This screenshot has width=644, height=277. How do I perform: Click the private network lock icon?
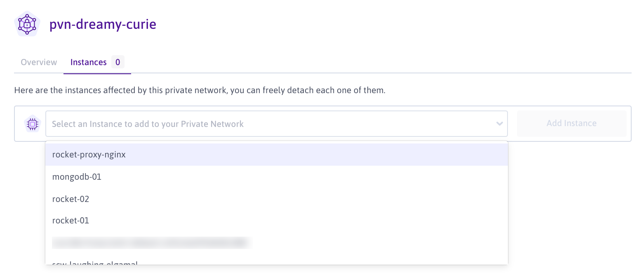click(x=27, y=24)
